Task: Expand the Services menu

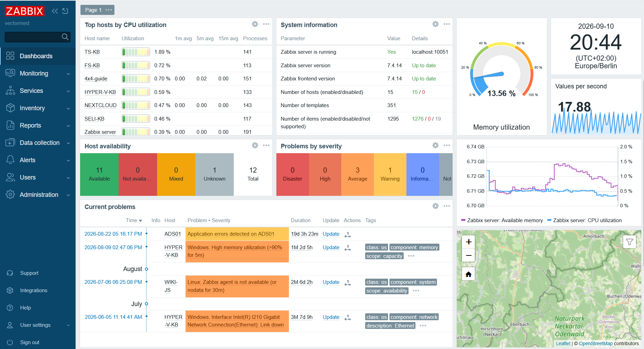Action: (x=38, y=91)
